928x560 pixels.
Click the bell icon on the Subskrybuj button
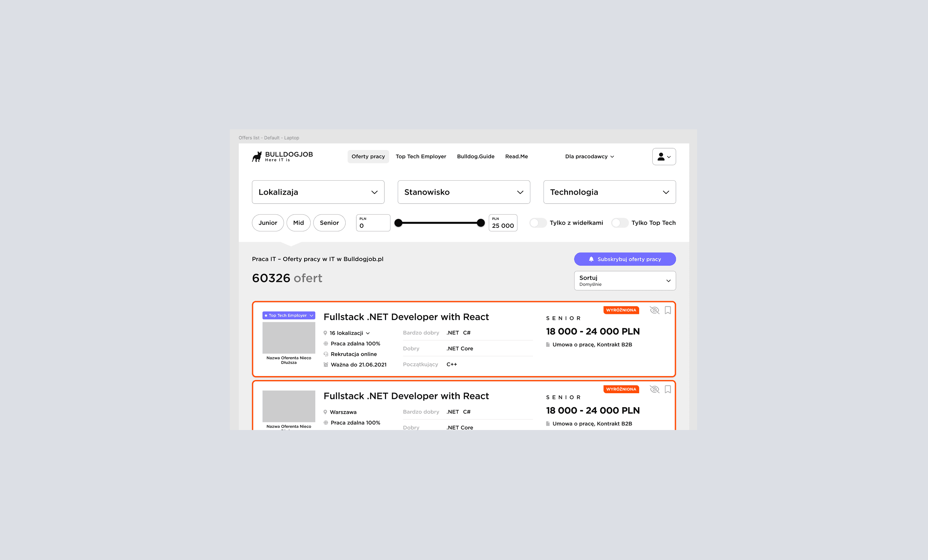[x=591, y=259]
